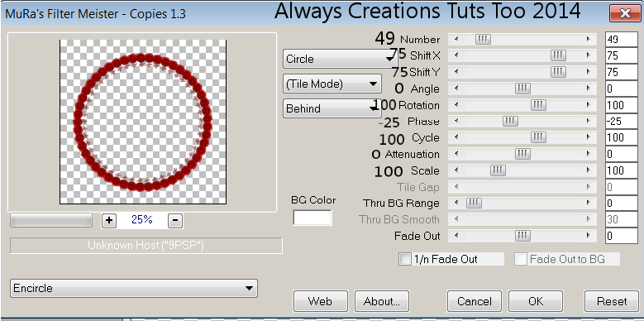Click left arrow of Shift X slider
This screenshot has height=321, width=644.
pyautogui.click(x=456, y=55)
